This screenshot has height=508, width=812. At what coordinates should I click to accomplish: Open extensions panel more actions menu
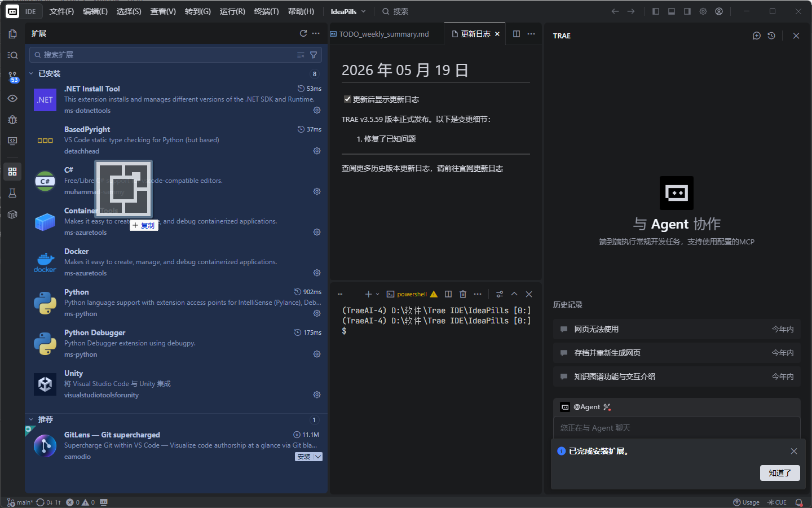pyautogui.click(x=316, y=33)
